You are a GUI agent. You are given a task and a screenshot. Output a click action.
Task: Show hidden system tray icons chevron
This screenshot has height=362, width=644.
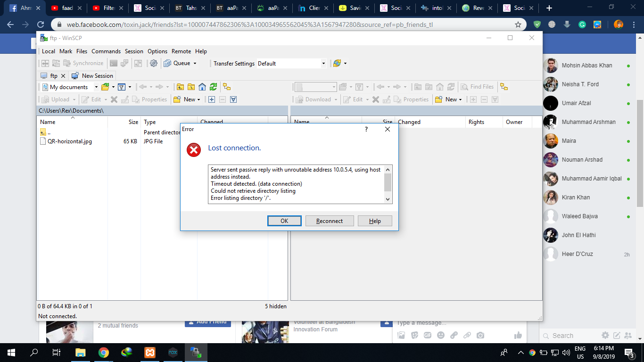click(x=520, y=352)
